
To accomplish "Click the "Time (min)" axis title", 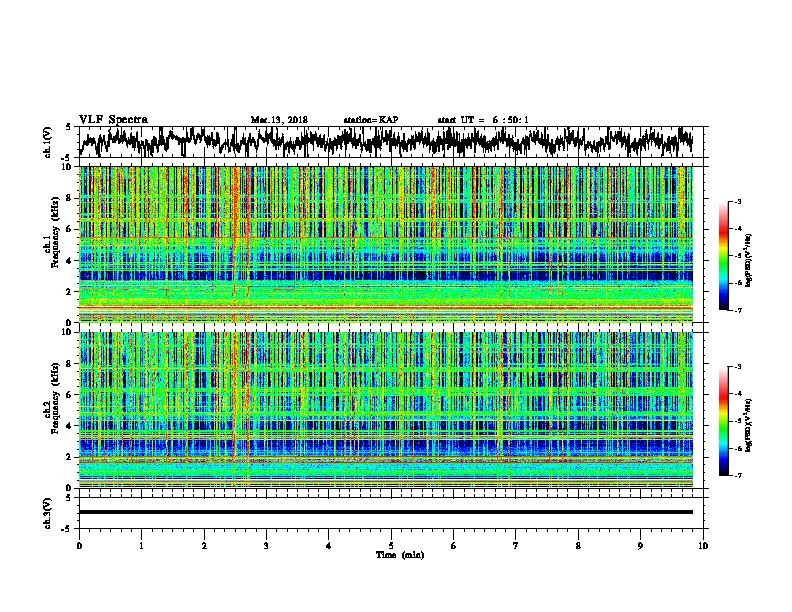I will tap(400, 555).
